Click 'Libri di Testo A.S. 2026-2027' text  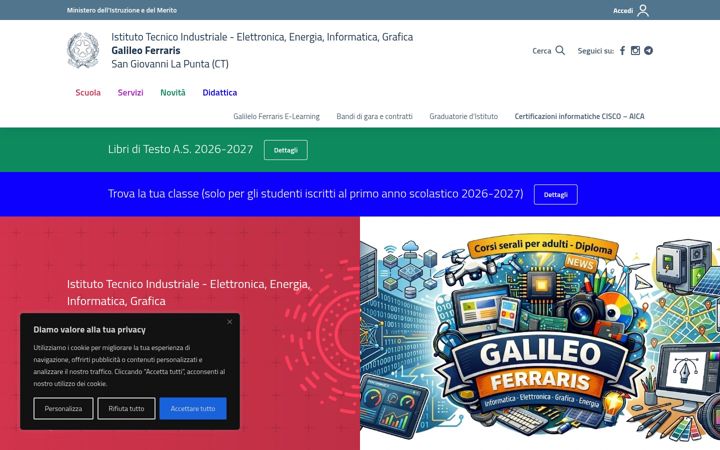(180, 149)
